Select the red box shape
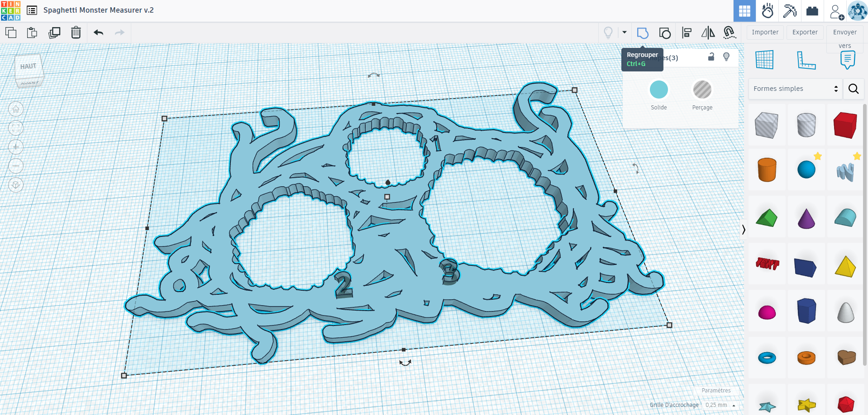The height and width of the screenshot is (415, 868). pos(845,125)
